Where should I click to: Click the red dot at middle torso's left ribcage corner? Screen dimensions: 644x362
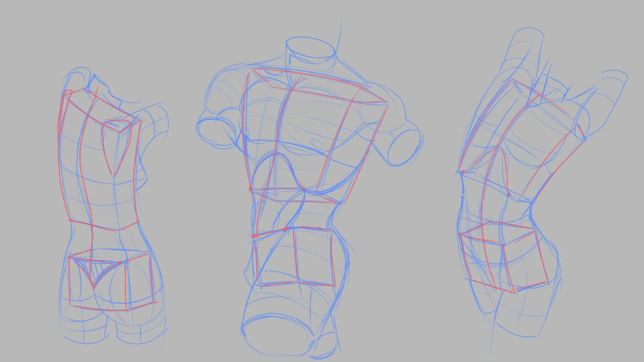click(250, 189)
